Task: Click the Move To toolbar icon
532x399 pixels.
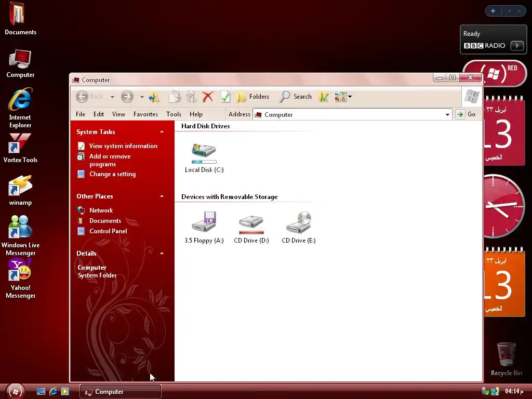Action: [x=191, y=97]
